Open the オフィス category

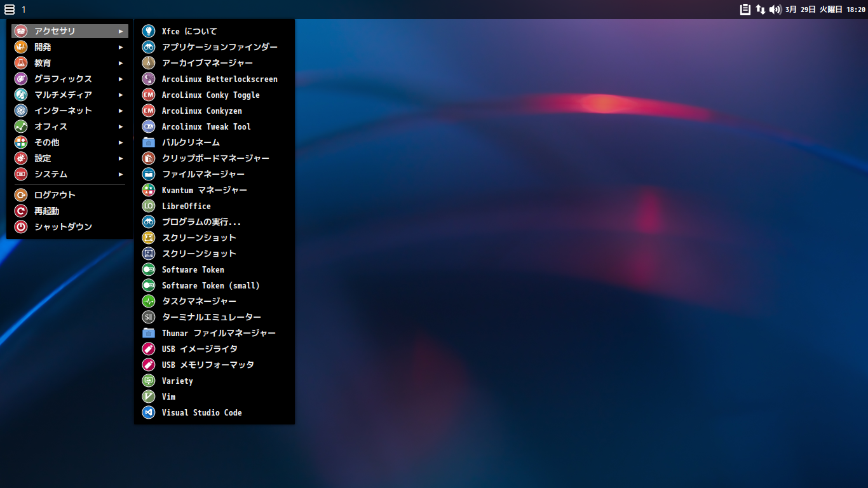tap(70, 126)
